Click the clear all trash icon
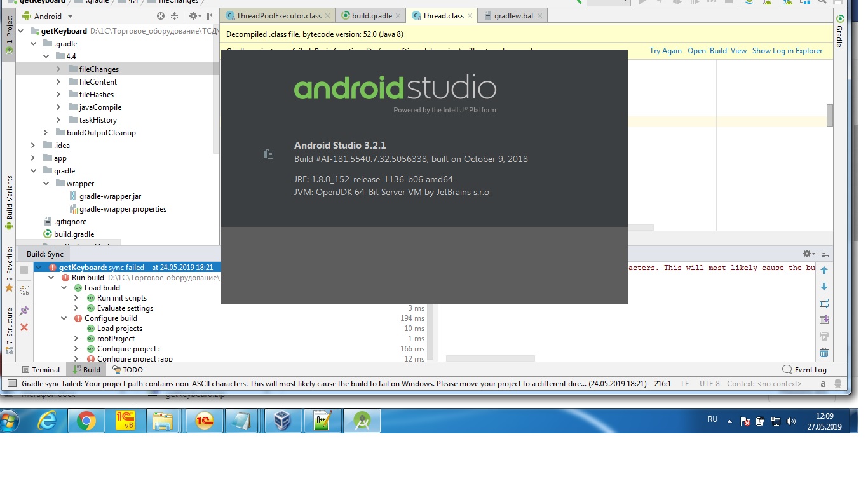This screenshot has width=868, height=488. tap(824, 353)
